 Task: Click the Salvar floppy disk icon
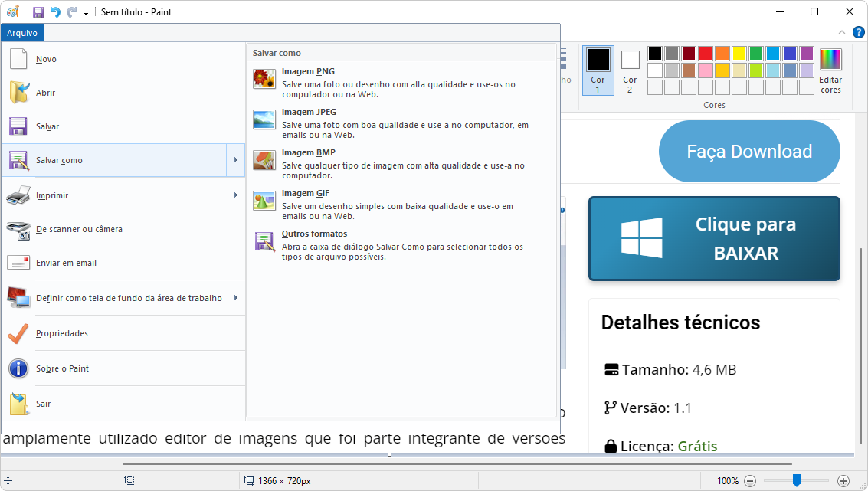(x=18, y=126)
